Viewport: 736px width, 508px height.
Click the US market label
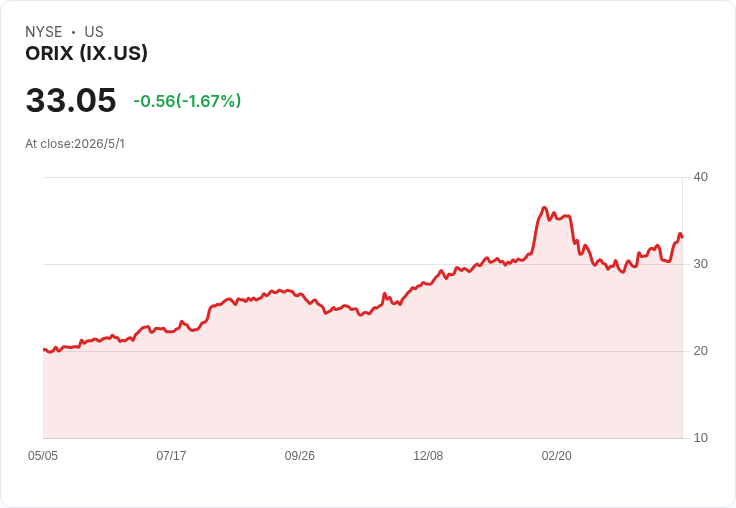pos(94,32)
